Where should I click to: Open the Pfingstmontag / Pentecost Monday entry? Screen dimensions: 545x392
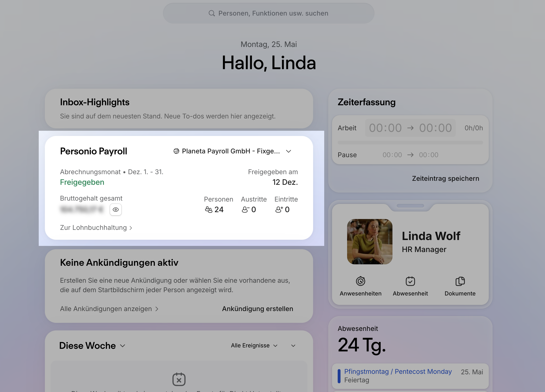pos(410,376)
